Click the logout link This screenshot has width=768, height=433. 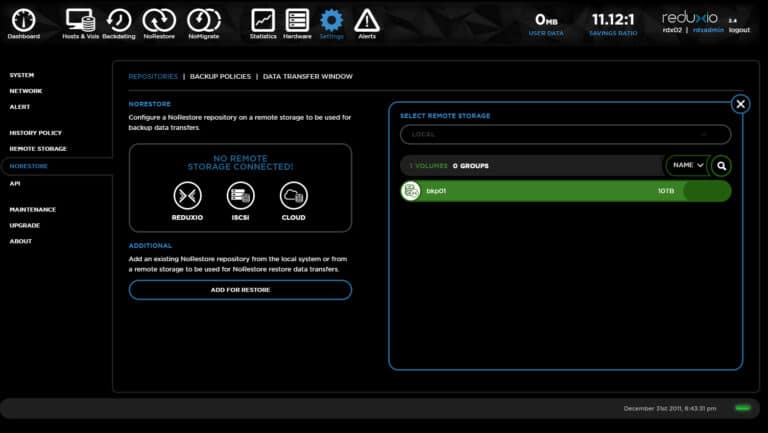[x=739, y=30]
